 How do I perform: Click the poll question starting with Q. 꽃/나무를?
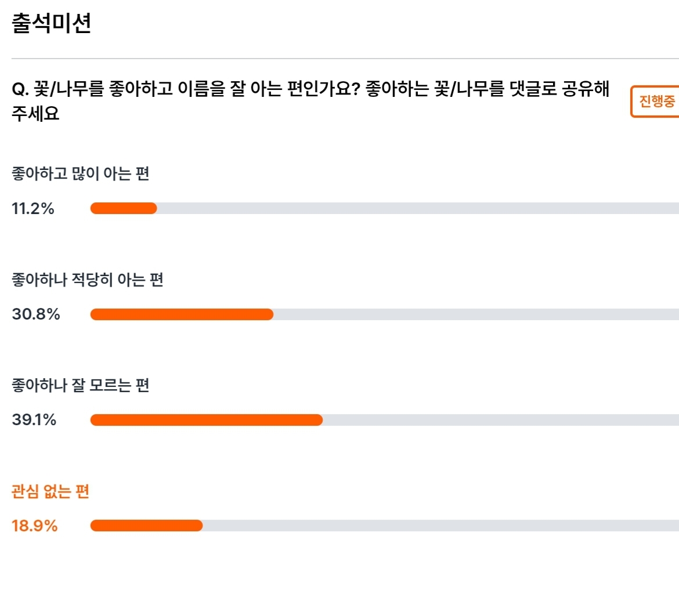tap(310, 101)
